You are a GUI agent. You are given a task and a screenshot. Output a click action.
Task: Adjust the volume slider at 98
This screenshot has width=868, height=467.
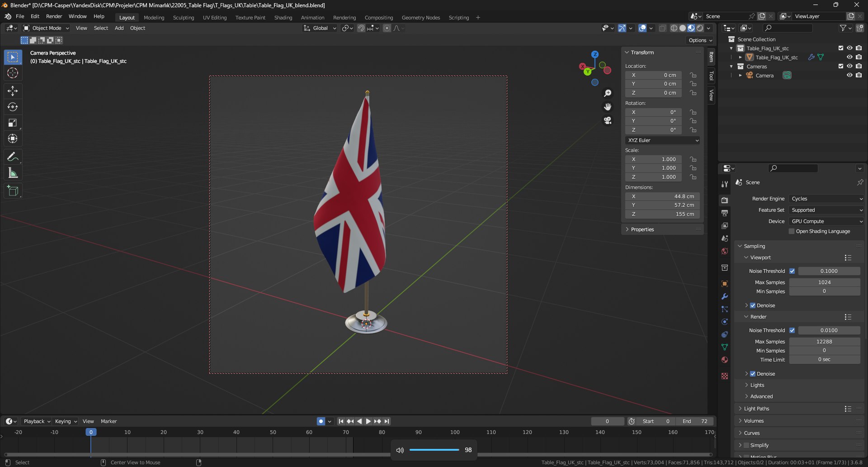pos(434,450)
